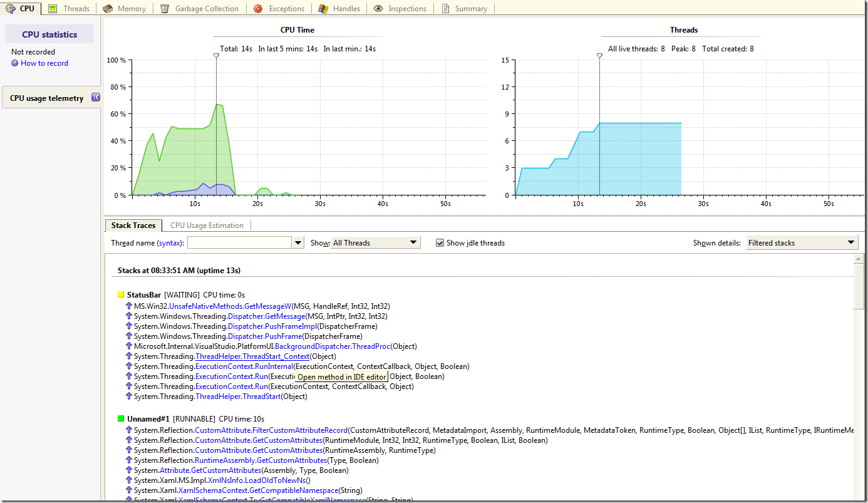Click the arrow icon beside ThreadHelper.ThreadStart(Object)

click(129, 397)
